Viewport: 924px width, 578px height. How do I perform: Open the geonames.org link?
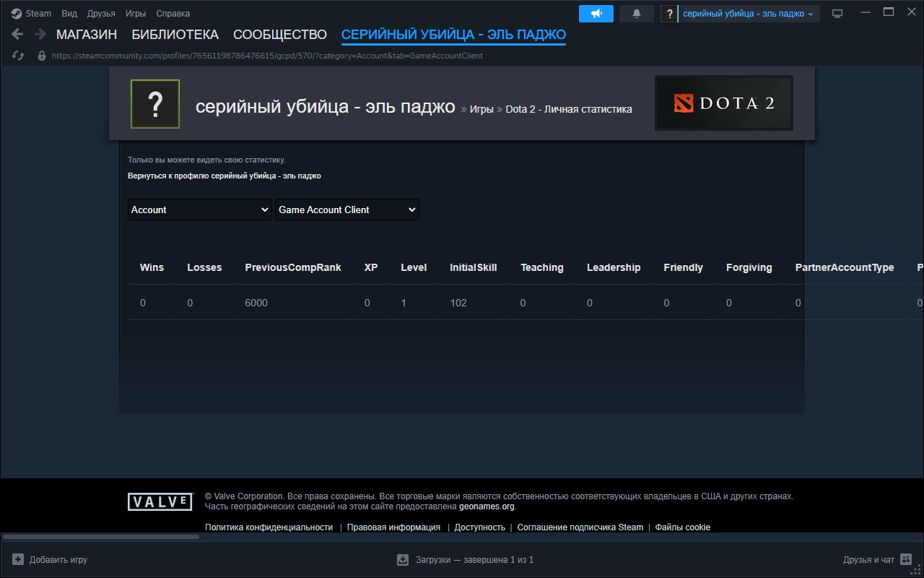tap(486, 506)
